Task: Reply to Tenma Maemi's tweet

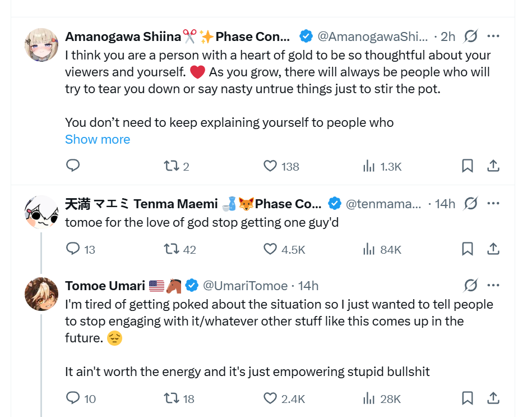Action: (x=73, y=249)
